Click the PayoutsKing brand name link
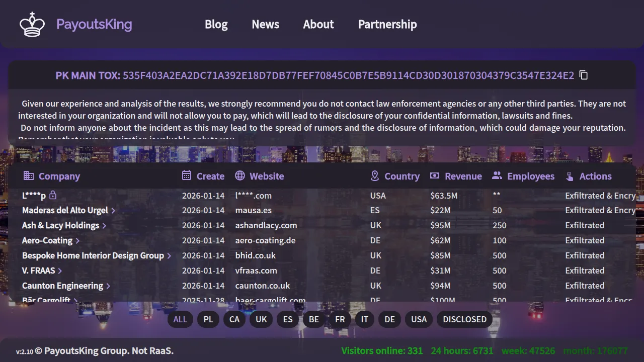Screen dimensions: 644x362 point(94,24)
